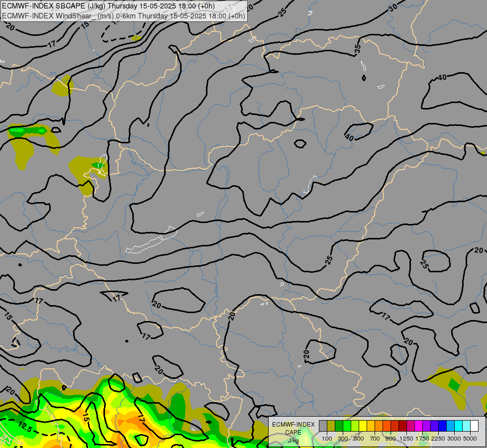
Task: Select the pale cyan swatch before 5000
Action: (x=467, y=426)
